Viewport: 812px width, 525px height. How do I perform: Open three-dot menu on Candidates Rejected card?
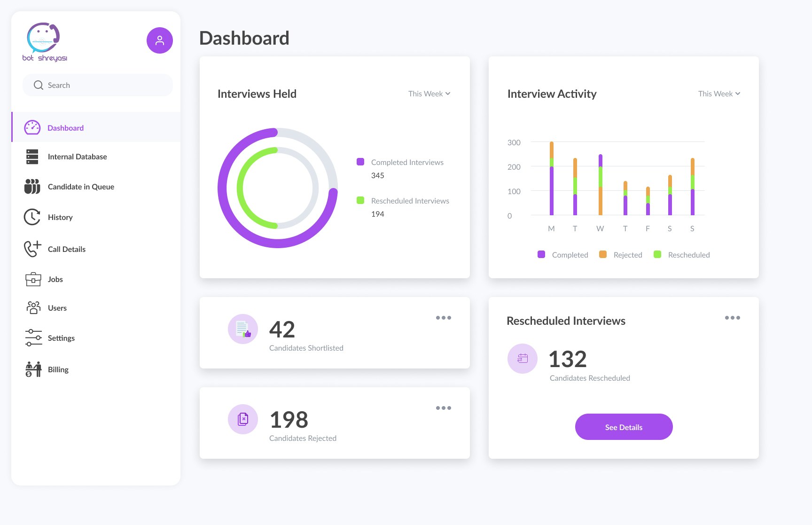(x=444, y=408)
